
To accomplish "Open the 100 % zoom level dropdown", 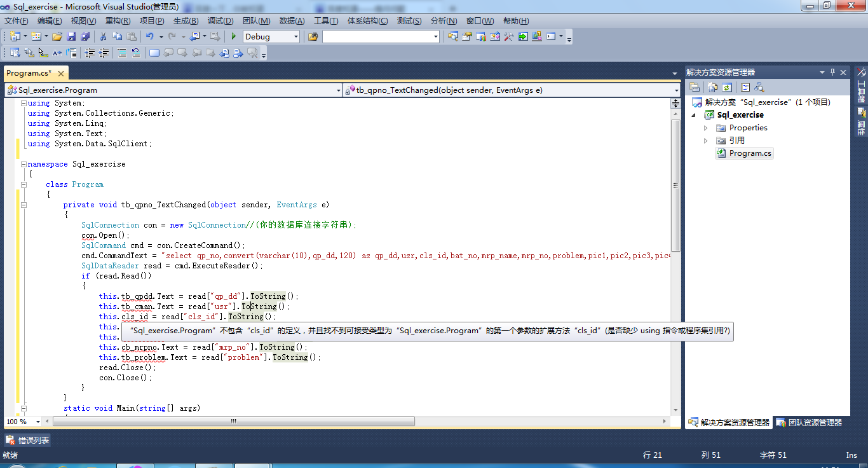I will click(x=38, y=422).
